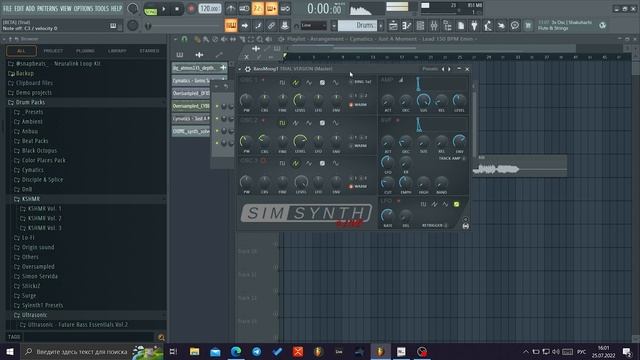Open the OPTIONS menu

pos(83,8)
